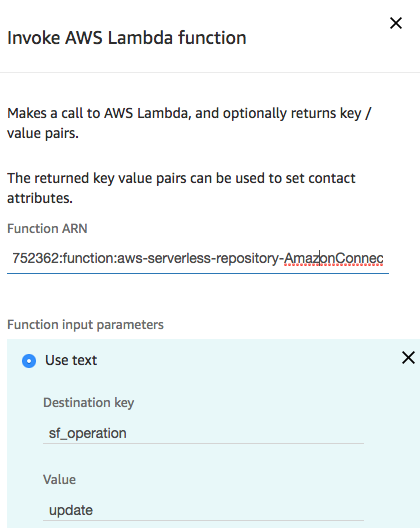Click the Makes a call to AWS Lambda description
420x528 pixels.
coord(189,123)
